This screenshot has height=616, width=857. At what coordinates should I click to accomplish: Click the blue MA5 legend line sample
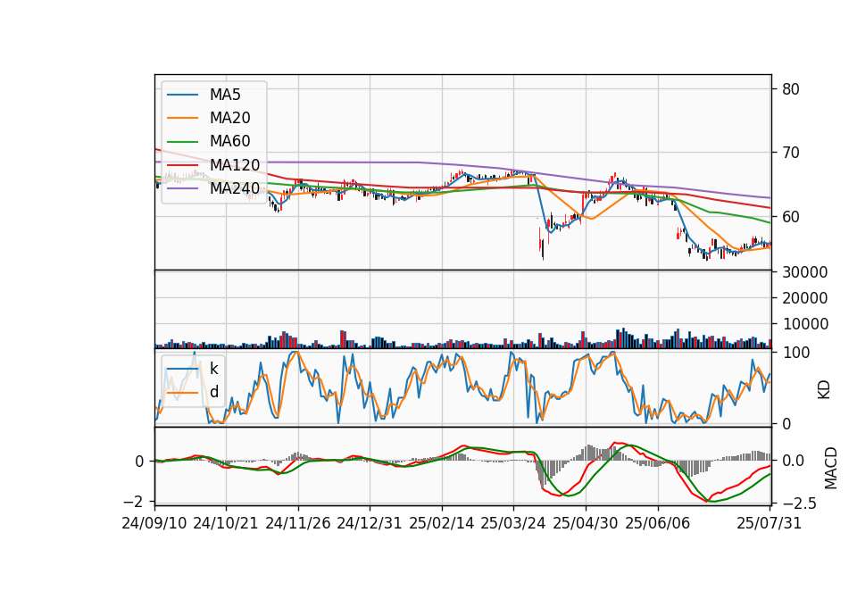click(182, 95)
